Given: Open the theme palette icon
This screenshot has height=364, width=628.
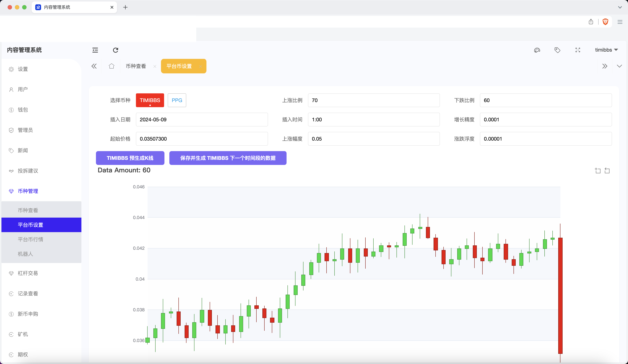Looking at the screenshot, I should point(537,50).
